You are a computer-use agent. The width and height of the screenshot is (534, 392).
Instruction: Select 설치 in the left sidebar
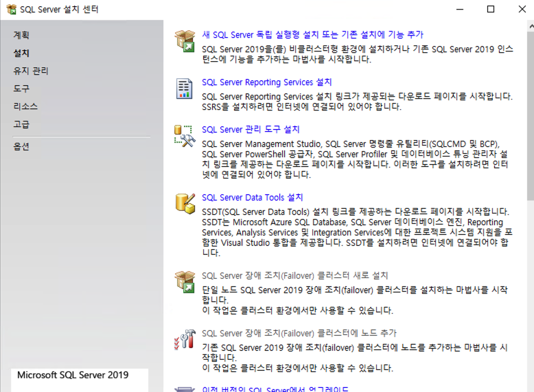21,53
